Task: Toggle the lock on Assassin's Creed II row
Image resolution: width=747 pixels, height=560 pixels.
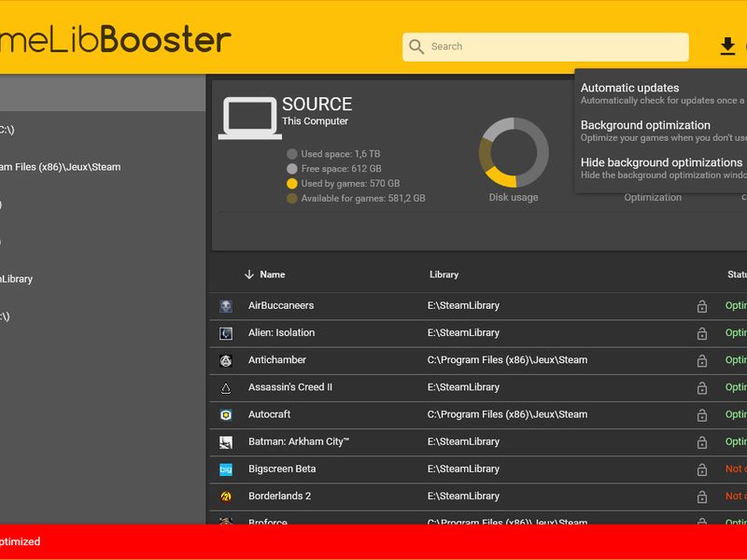Action: pyautogui.click(x=702, y=387)
